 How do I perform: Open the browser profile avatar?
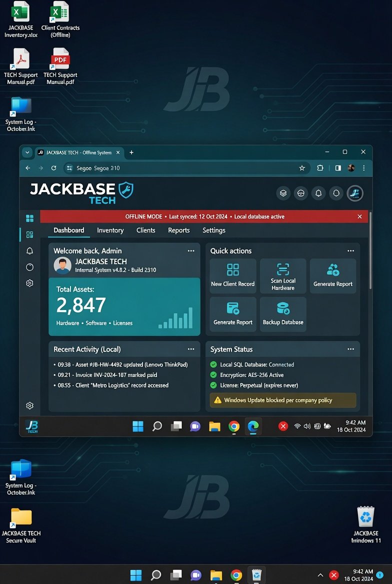[x=351, y=168]
